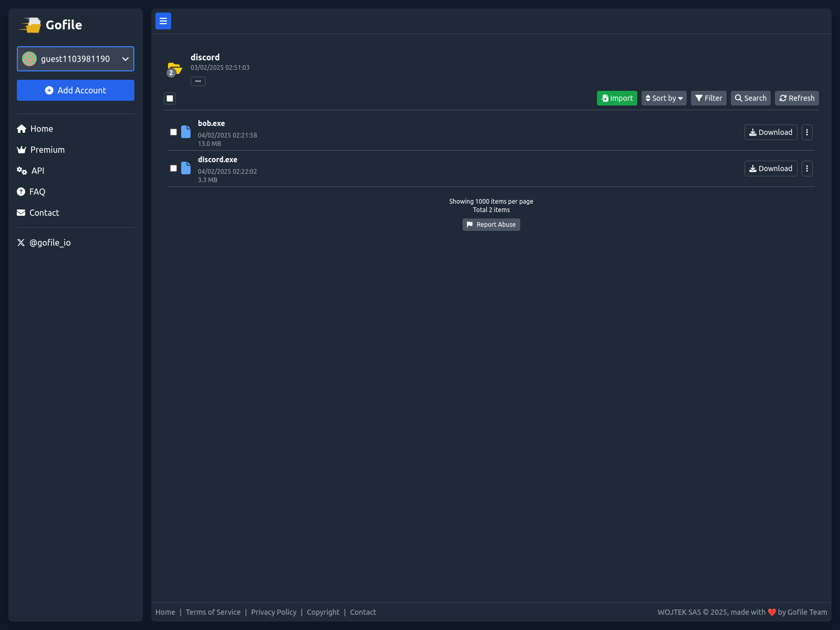Image resolution: width=840 pixels, height=630 pixels.
Task: Click the folder date 03/02/2025 02:51:03
Action: 220,68
